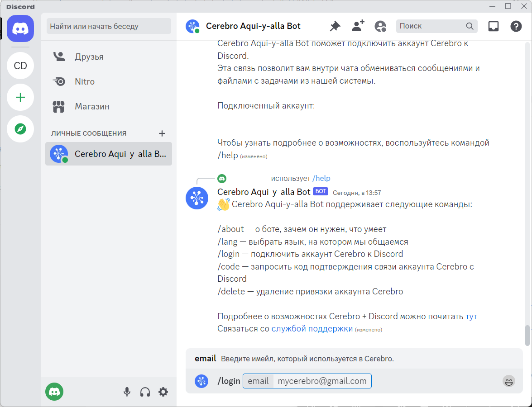Add a server with plus icon
Screen dimensions: 532x407
(x=20, y=97)
